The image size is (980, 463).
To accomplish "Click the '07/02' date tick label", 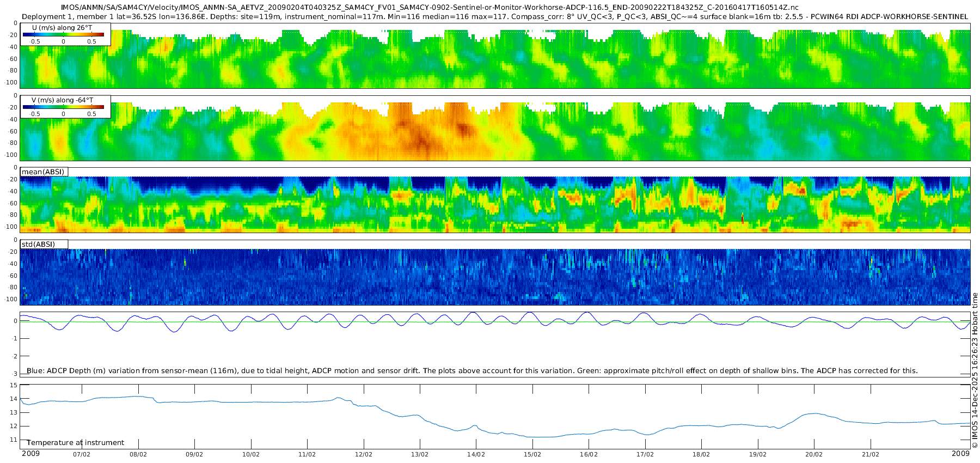I will click(82, 454).
